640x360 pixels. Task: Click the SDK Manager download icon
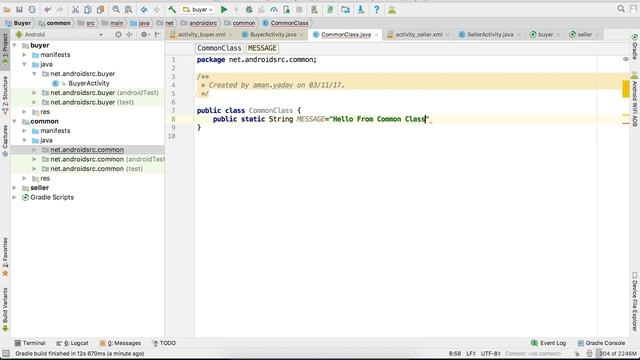click(361, 9)
